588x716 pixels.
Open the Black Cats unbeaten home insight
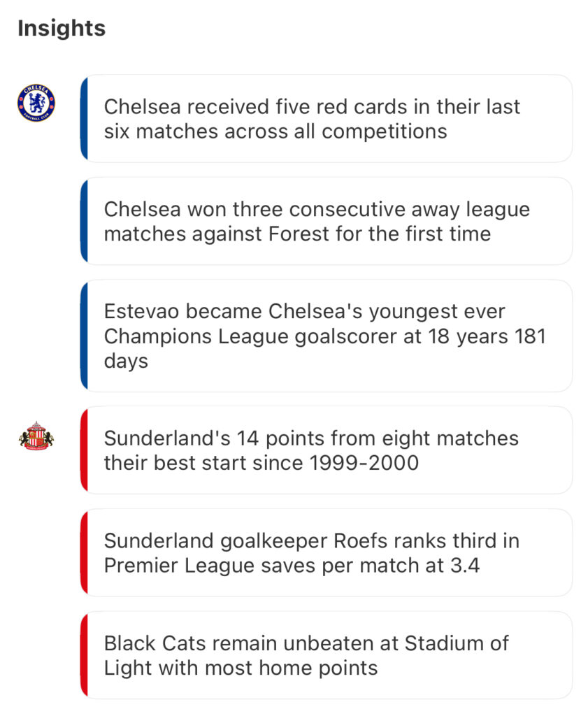[326, 654]
